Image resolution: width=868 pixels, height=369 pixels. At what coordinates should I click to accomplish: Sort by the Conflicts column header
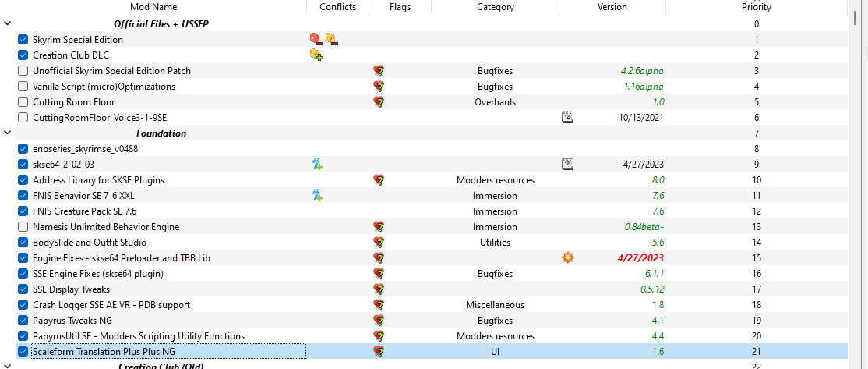point(337,7)
